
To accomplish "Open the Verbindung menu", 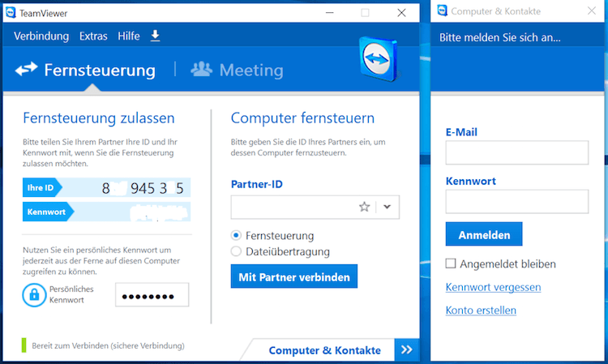I will [x=41, y=36].
